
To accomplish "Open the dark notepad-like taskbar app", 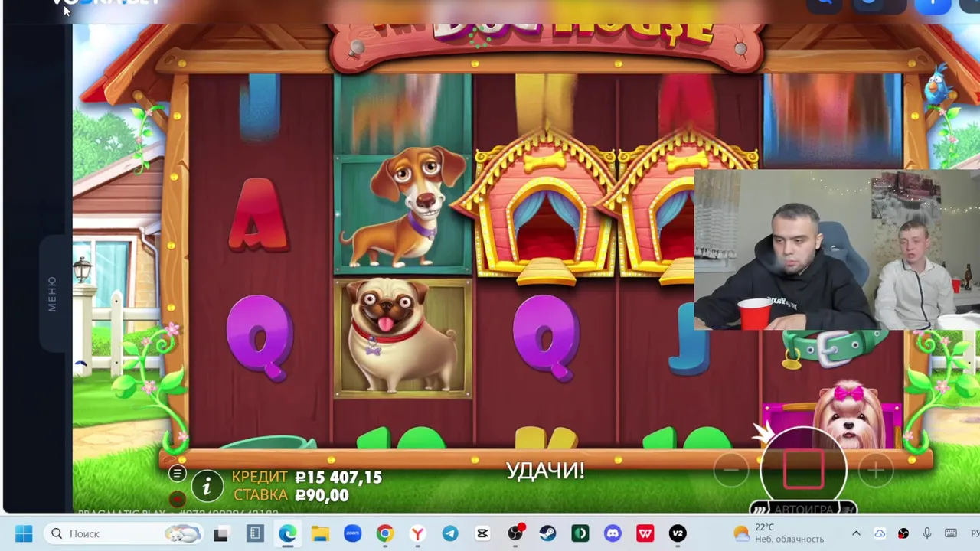I will 255,533.
